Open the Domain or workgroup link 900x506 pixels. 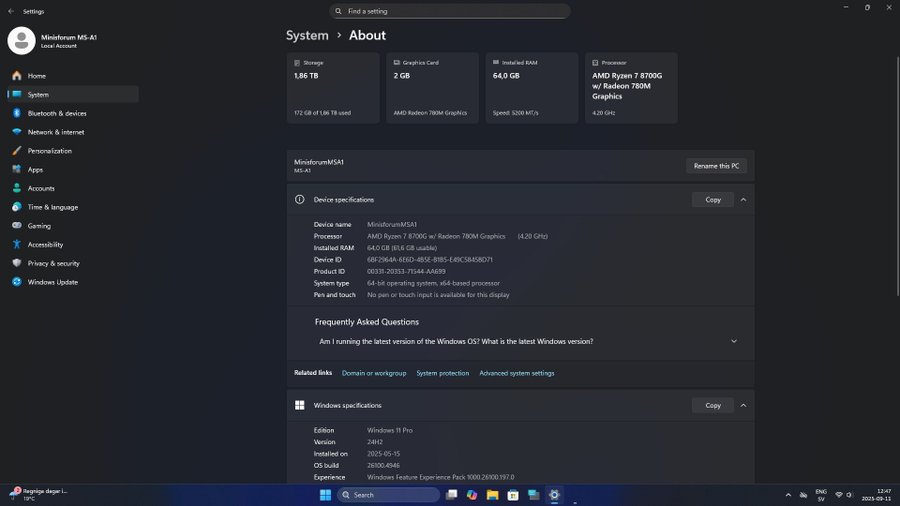point(374,373)
